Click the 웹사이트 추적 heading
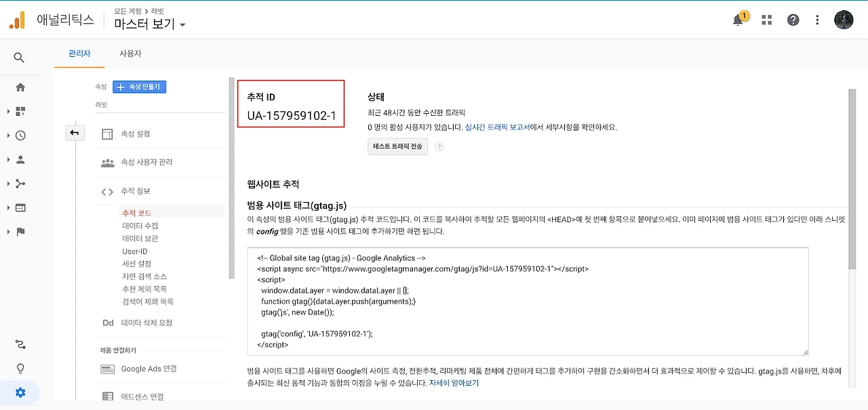The height and width of the screenshot is (410, 868). (273, 184)
